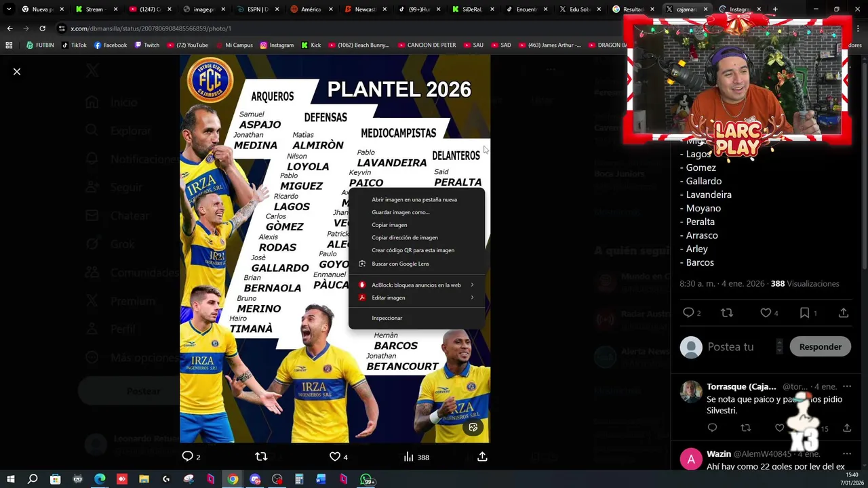Open the 'CANCION DE PETER' bookmark

(426, 45)
